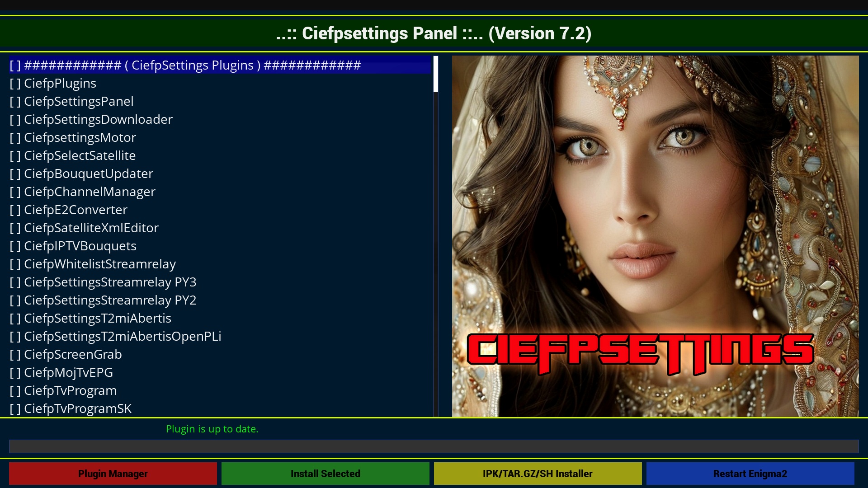Click the Ciefpsettings Panel Version 7.2 title
868x488 pixels.
click(x=434, y=33)
